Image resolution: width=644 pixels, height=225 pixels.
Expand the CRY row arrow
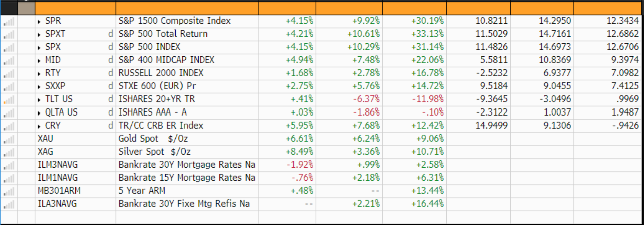[39, 126]
